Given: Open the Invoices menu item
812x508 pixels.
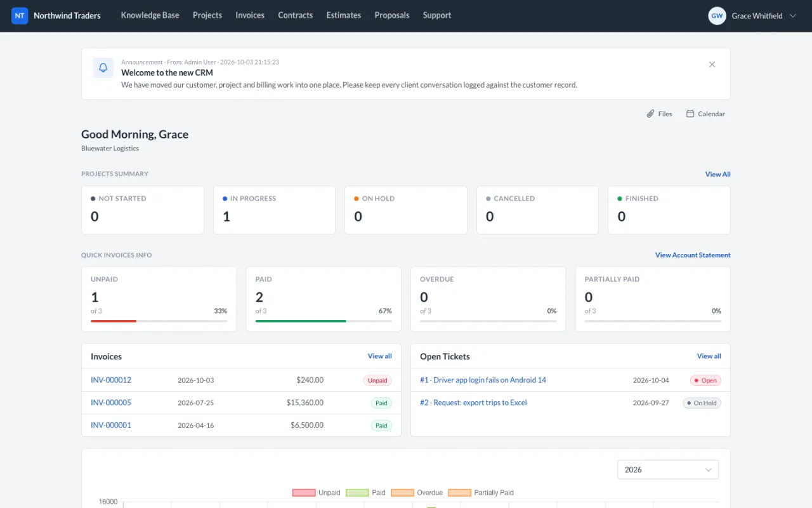Looking at the screenshot, I should point(250,15).
